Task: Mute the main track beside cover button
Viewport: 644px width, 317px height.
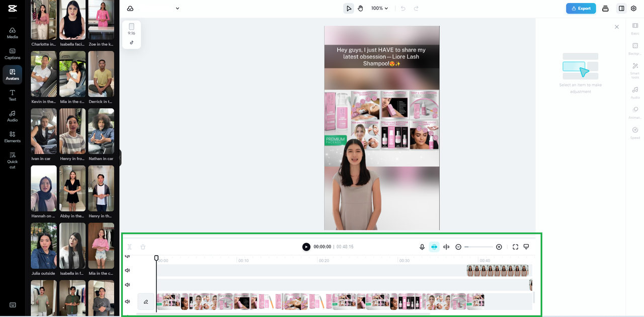Action: tap(127, 301)
